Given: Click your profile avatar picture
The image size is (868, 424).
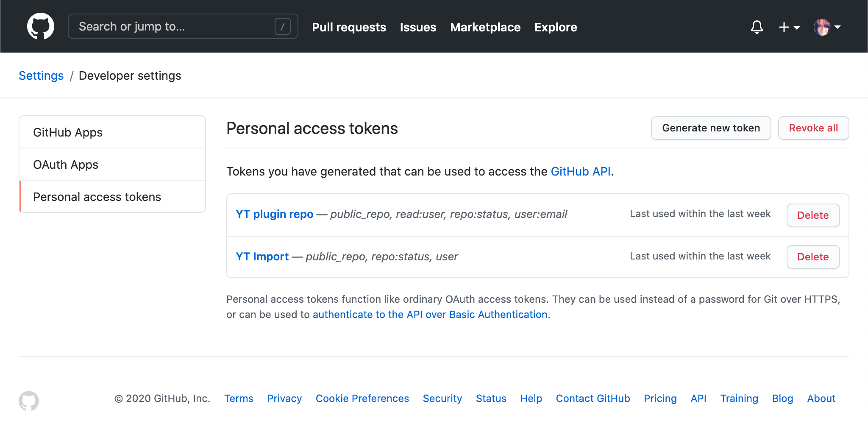Looking at the screenshot, I should 823,26.
